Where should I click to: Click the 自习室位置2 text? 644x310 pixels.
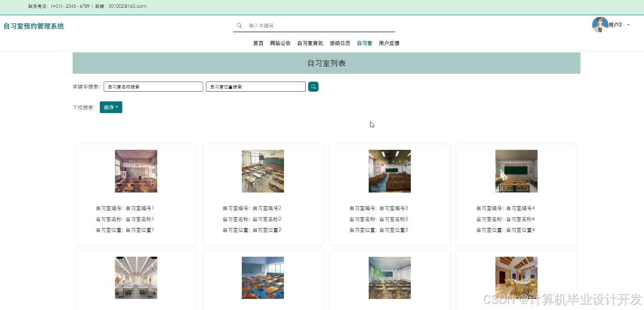[267, 230]
